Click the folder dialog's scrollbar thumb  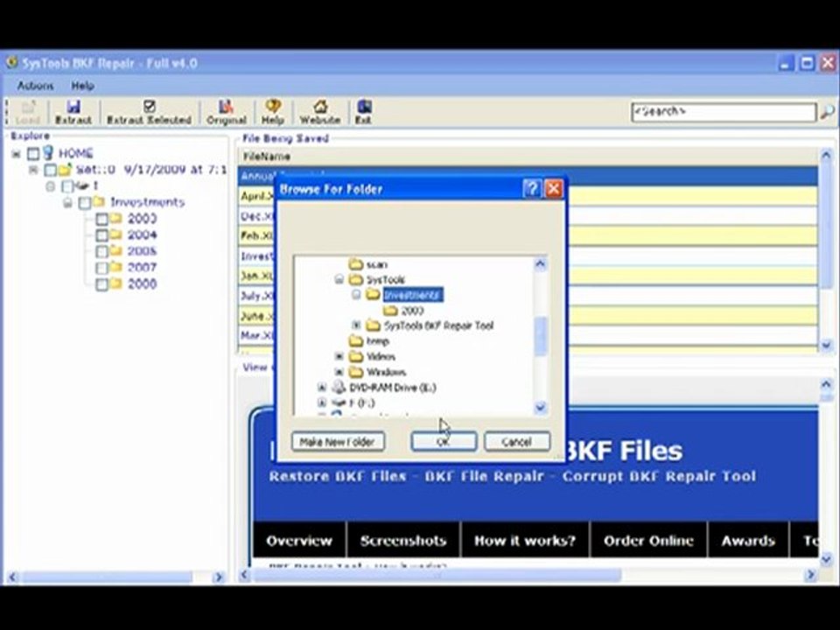coord(541,336)
